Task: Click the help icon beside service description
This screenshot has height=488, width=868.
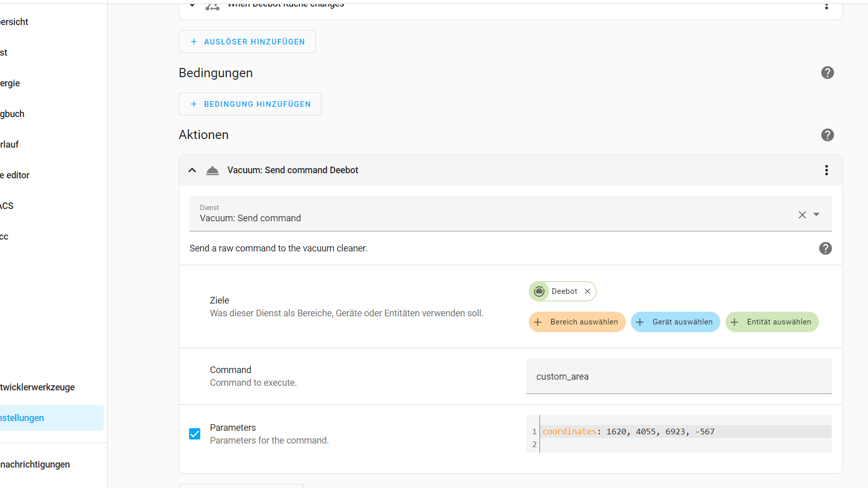Action: click(825, 248)
